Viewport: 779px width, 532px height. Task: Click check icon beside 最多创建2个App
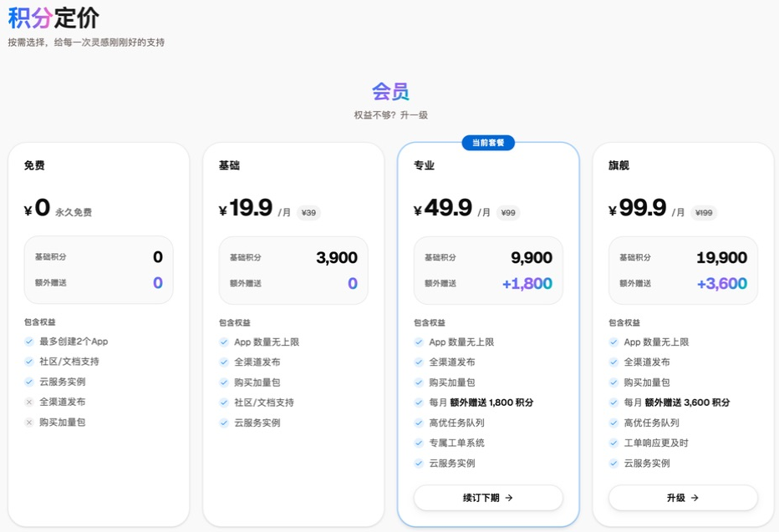[28, 342]
